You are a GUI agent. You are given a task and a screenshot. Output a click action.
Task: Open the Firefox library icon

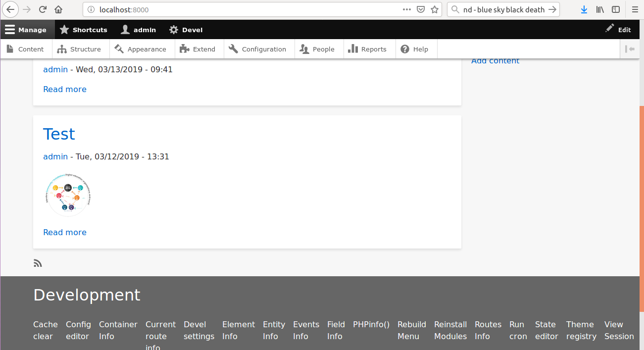coord(600,9)
